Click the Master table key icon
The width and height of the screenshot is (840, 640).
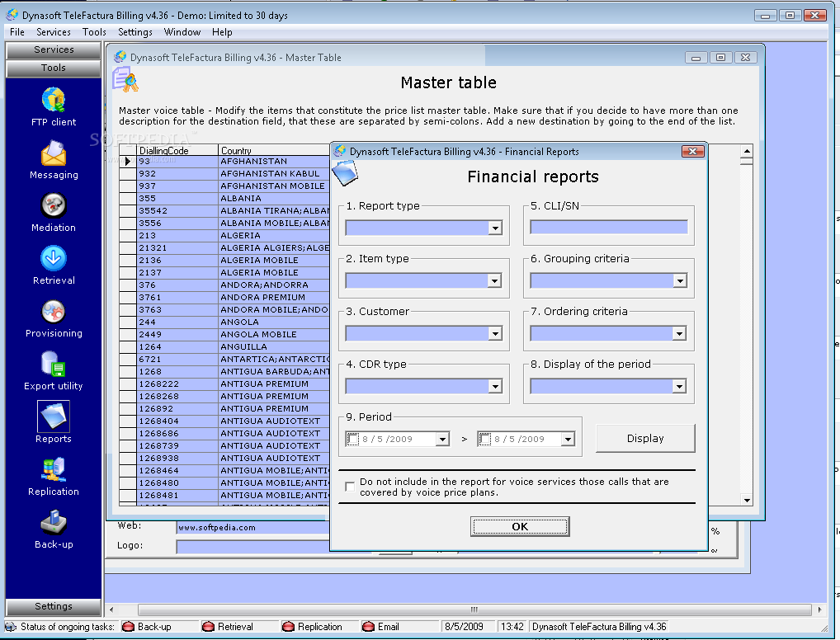pos(125,80)
